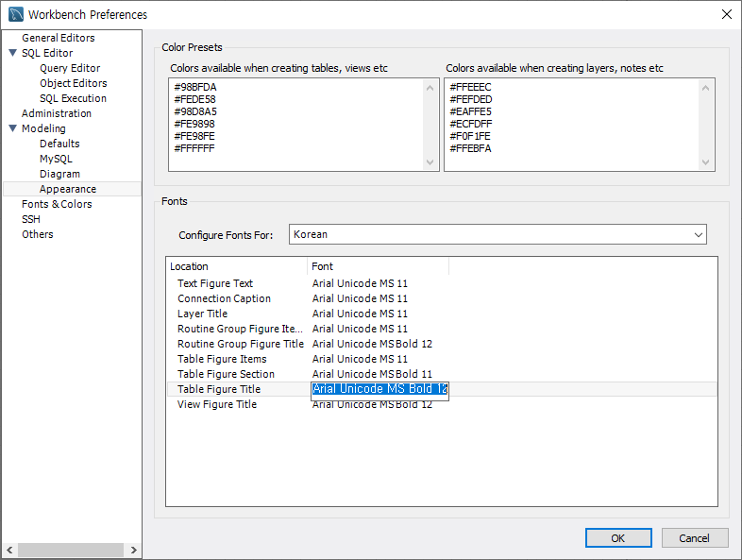Image resolution: width=742 pixels, height=560 pixels.
Task: Select Defaults under Modeling
Action: [59, 144]
